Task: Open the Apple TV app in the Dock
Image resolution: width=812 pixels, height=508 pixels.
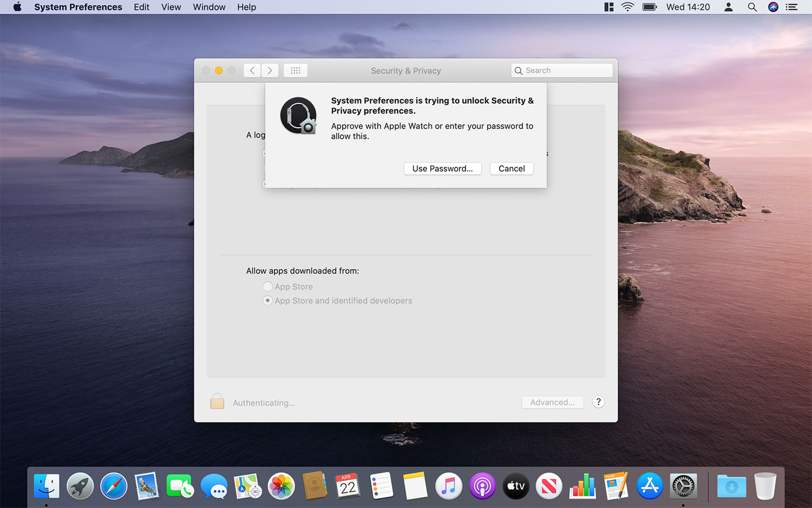Action: pos(515,486)
